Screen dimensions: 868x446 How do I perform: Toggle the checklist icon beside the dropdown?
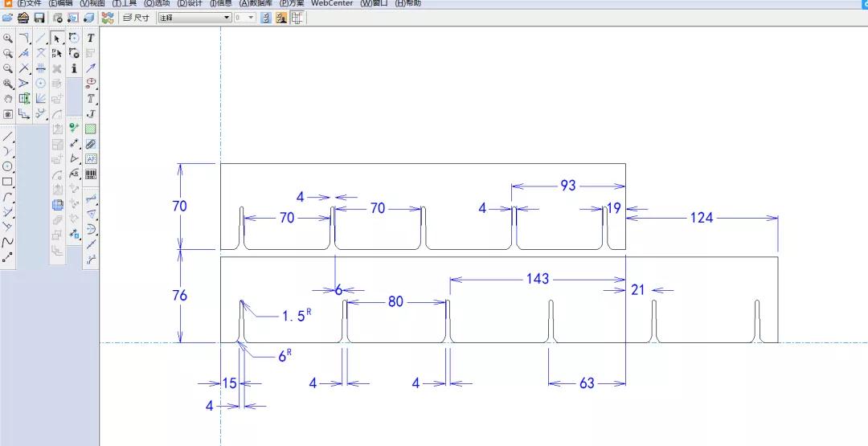point(266,18)
